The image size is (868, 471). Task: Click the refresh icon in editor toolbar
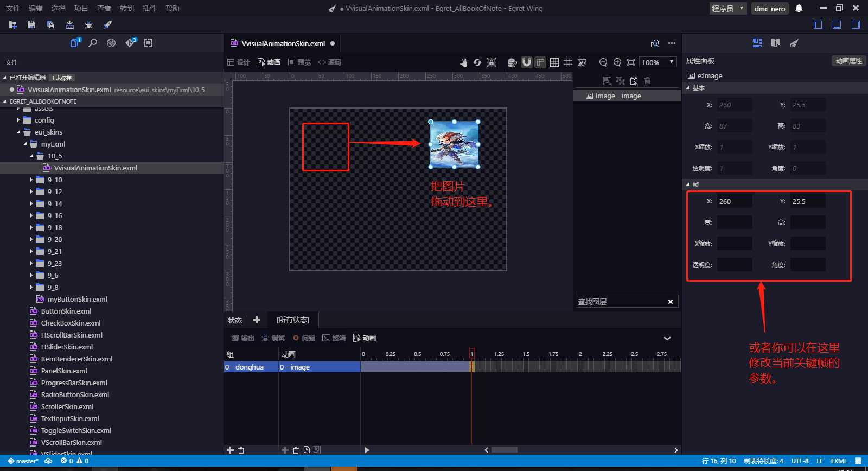pos(477,62)
